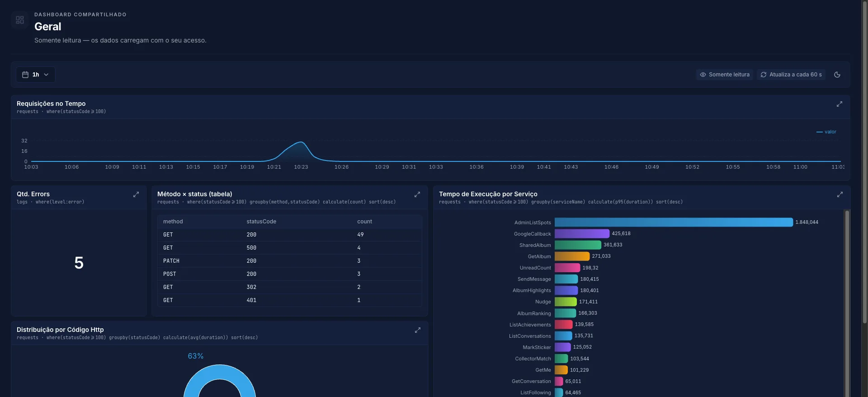The width and height of the screenshot is (868, 397).
Task: Click the SendMessage service label
Action: 534,279
